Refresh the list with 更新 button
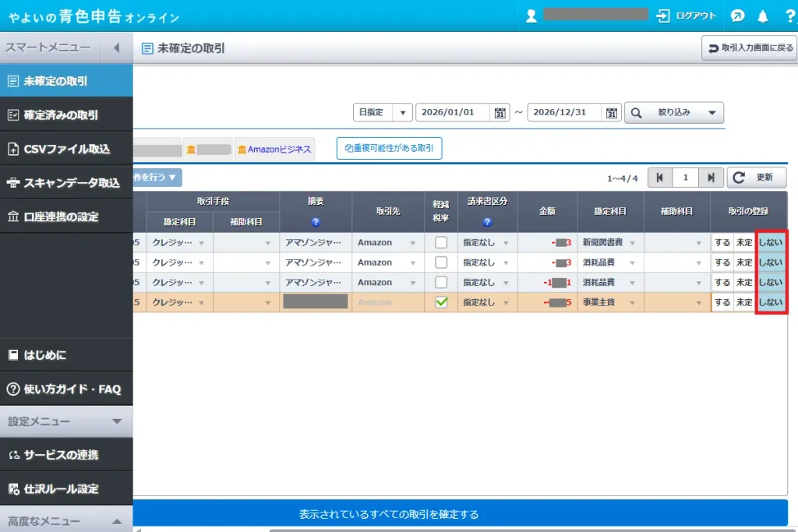 [x=756, y=178]
